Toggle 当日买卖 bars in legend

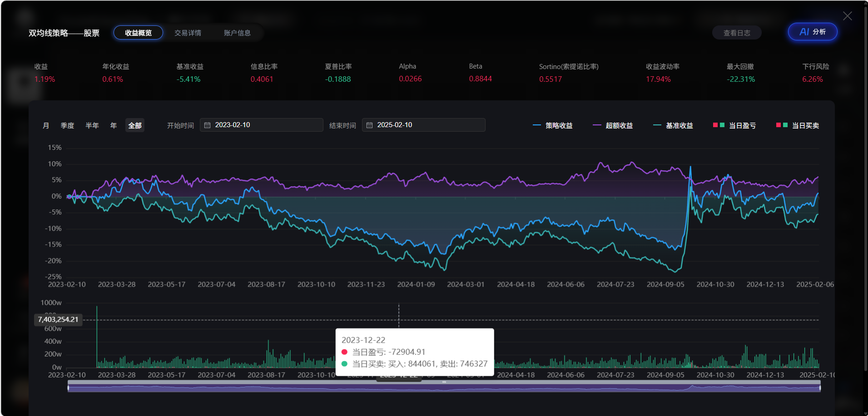(798, 125)
